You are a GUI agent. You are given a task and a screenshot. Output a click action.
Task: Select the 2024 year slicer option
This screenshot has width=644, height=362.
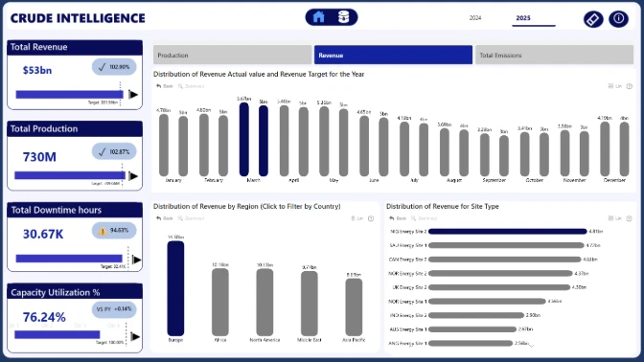[475, 18]
